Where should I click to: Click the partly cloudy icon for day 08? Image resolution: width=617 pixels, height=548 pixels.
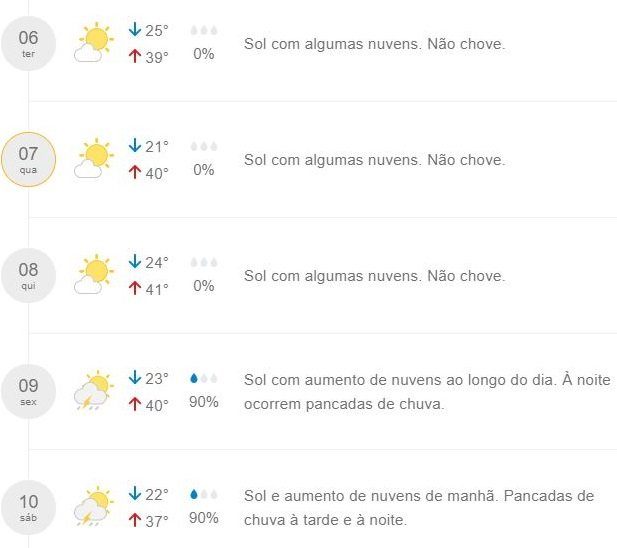click(x=94, y=275)
